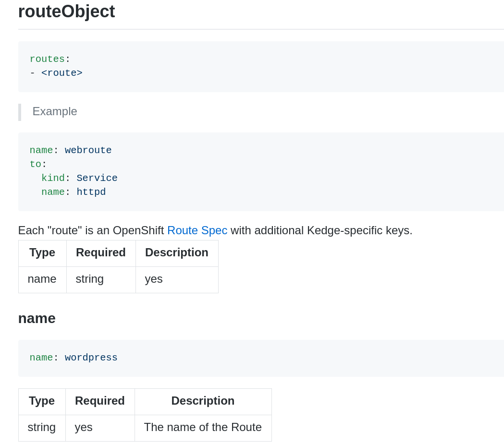Click the bold 'name' section heading
504x444 pixels.
coord(37,318)
